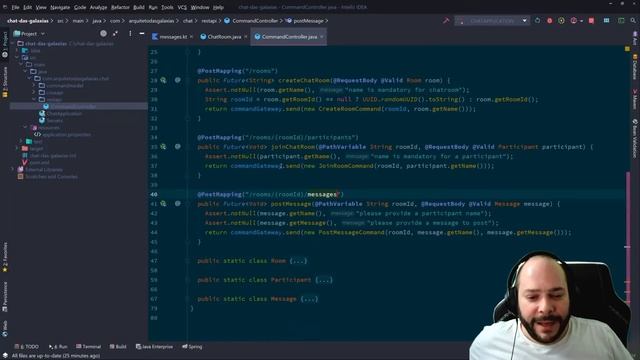The height and width of the screenshot is (360, 640).
Task: Open the Project Structure icon
Action: tap(607, 20)
